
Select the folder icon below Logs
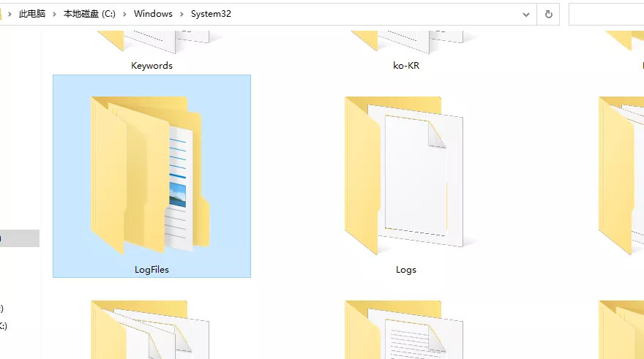pos(404,330)
